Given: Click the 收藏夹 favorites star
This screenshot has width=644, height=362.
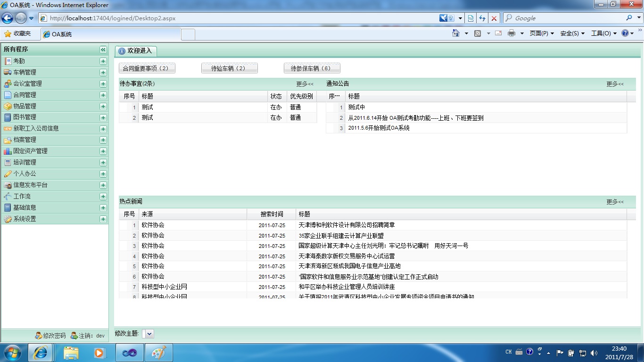Looking at the screenshot, I should [x=8, y=34].
